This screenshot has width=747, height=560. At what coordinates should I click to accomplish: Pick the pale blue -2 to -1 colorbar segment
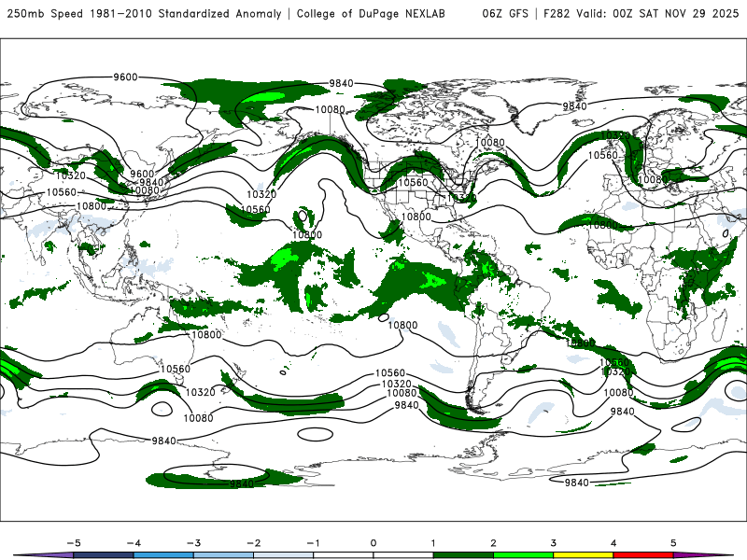(x=283, y=555)
